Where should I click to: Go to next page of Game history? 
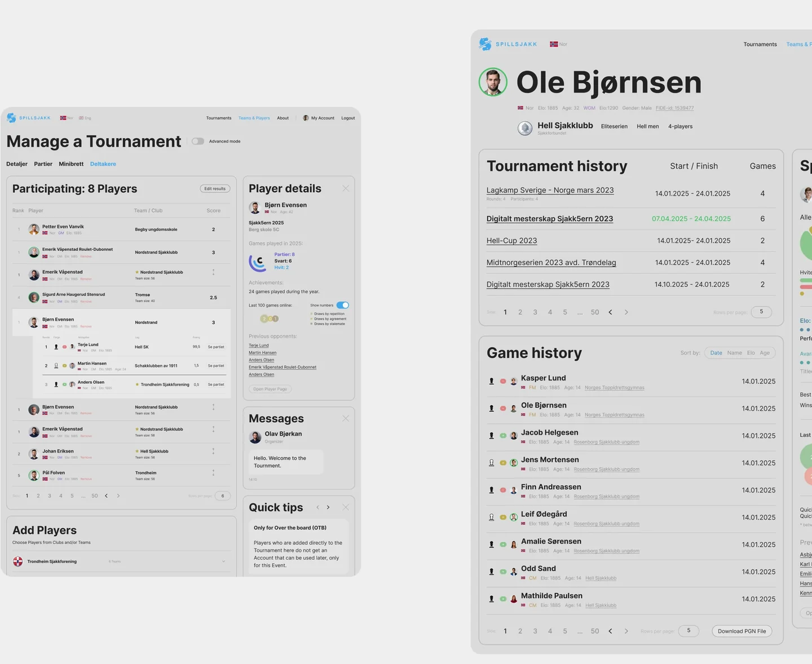coord(626,631)
